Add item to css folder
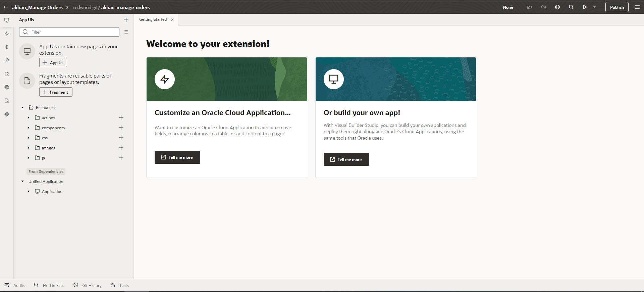Viewport: 644px width, 292px height. coord(121,138)
